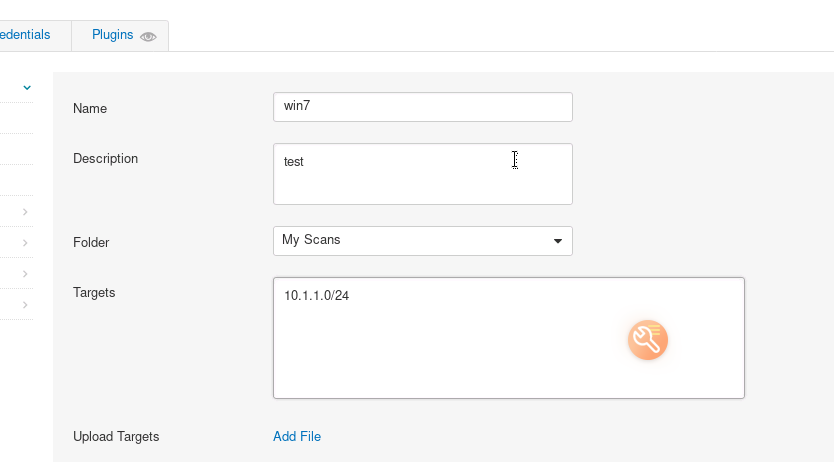Click the Upload Targets label
The width and height of the screenshot is (834, 462).
coord(116,436)
